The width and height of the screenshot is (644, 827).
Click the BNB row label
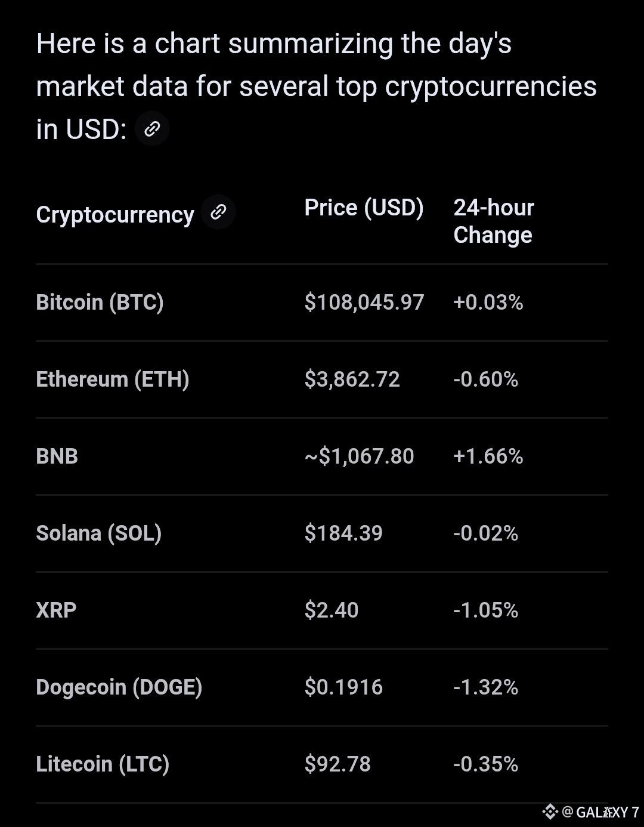(x=57, y=456)
